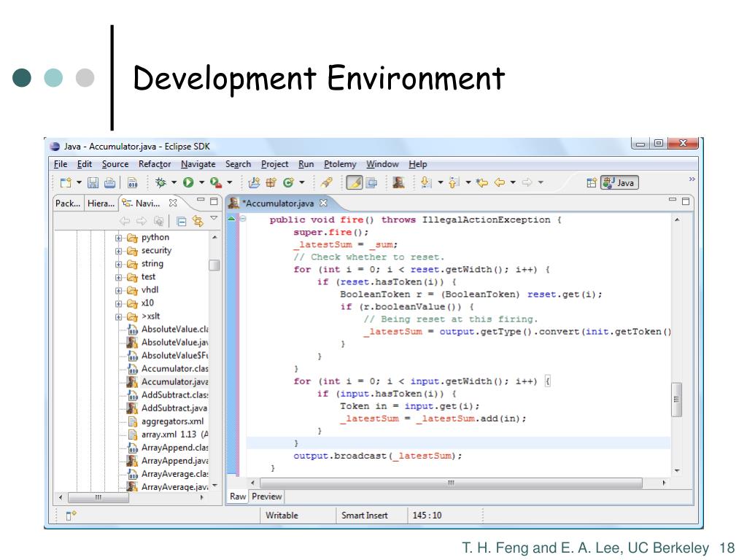Screen dimensions: 747x560
Task: Click the greyed-out forward arrow in main toolbar
Action: point(527,182)
